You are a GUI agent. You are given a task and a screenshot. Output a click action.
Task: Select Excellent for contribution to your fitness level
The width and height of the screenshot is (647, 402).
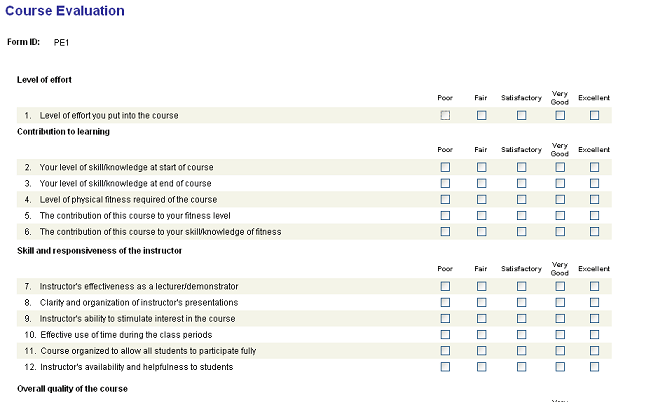[x=594, y=215]
